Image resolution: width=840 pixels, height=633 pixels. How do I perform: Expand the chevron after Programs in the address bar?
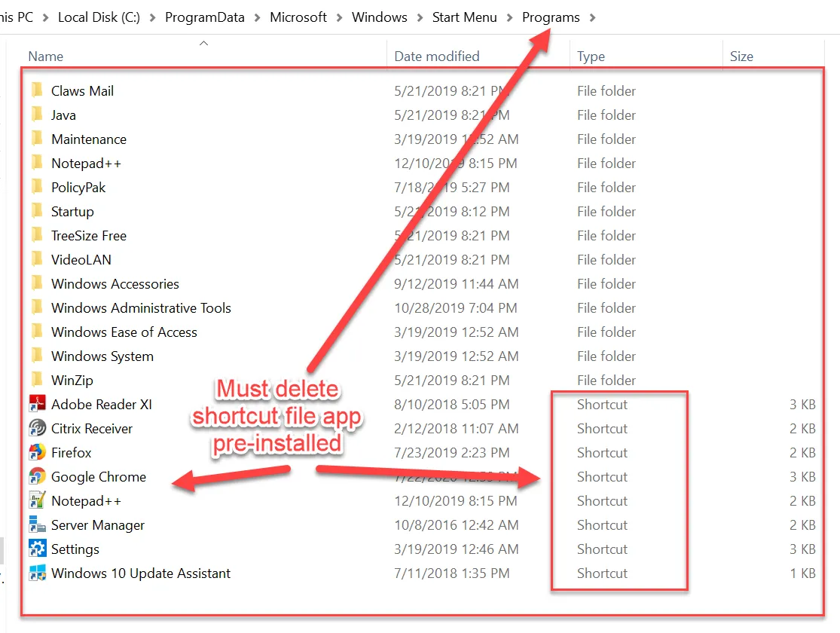pos(593,17)
